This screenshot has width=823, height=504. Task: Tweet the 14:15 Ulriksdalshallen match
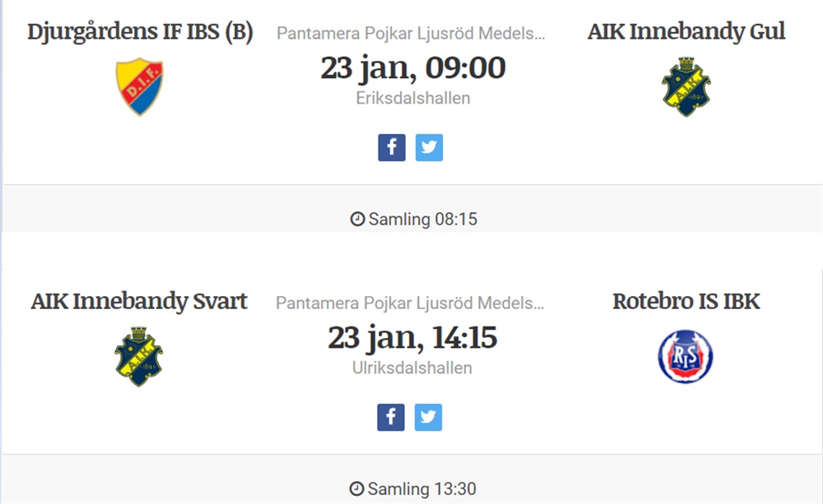coord(428,418)
